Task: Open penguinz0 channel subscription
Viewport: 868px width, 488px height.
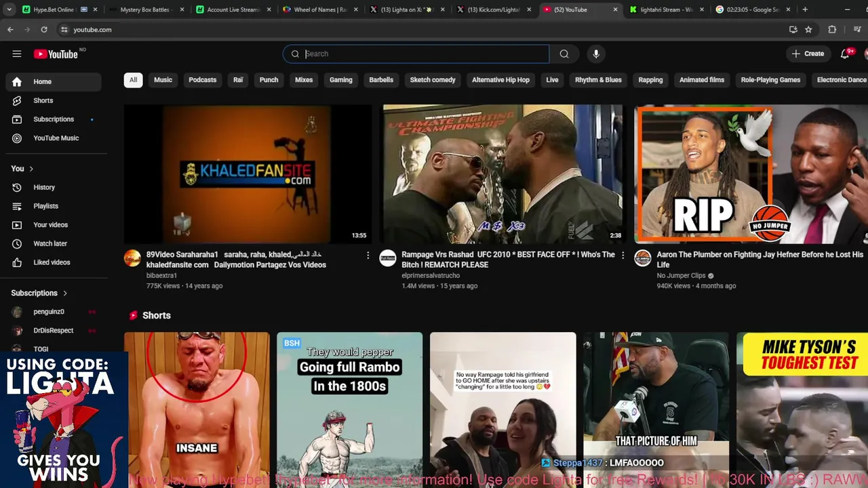Action: tap(54, 312)
